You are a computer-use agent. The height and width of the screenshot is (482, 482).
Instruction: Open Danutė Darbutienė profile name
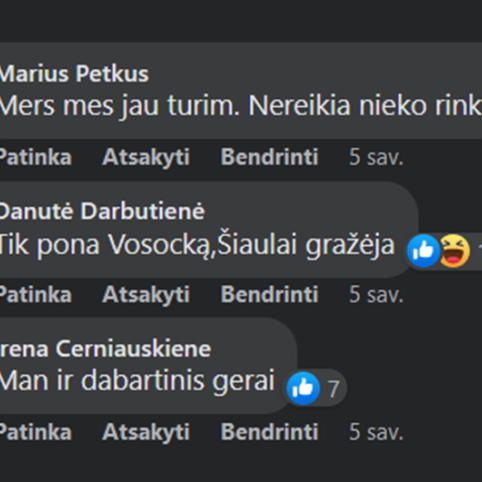(x=102, y=211)
